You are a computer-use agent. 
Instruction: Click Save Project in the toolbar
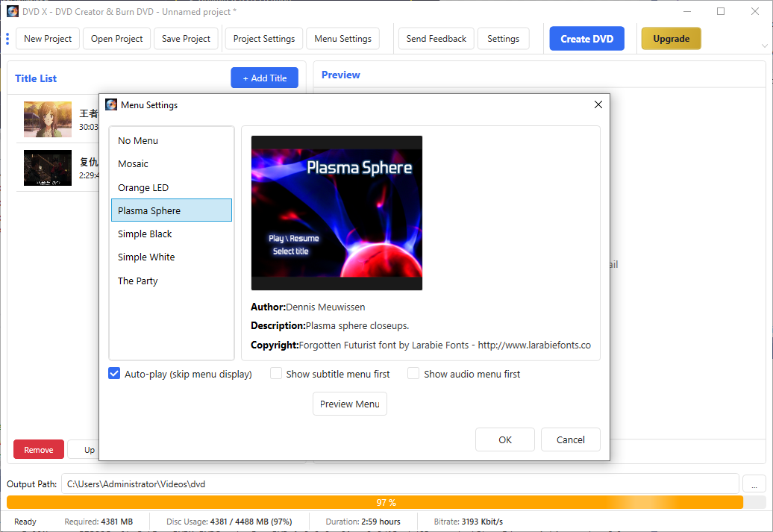(x=186, y=39)
